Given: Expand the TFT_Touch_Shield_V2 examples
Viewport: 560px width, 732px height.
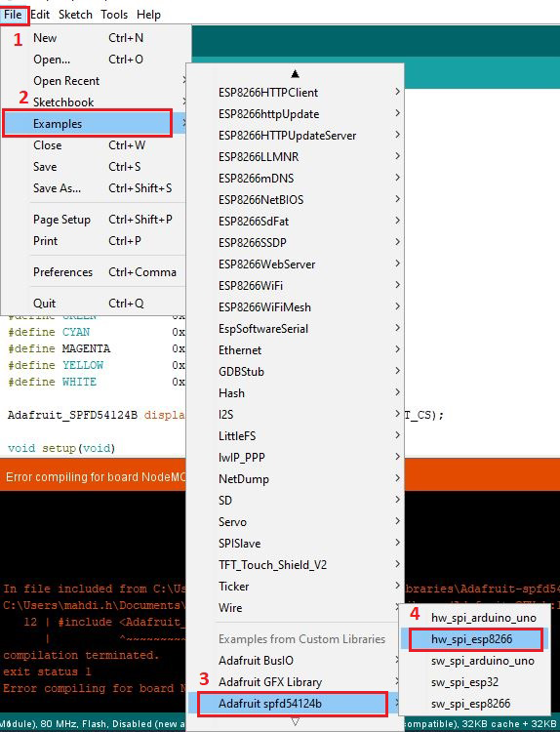Looking at the screenshot, I should click(x=295, y=565).
